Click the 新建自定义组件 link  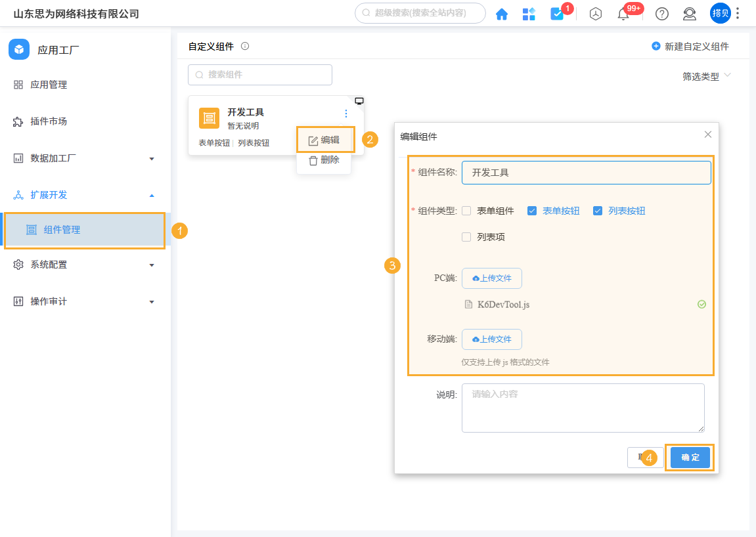tap(691, 46)
